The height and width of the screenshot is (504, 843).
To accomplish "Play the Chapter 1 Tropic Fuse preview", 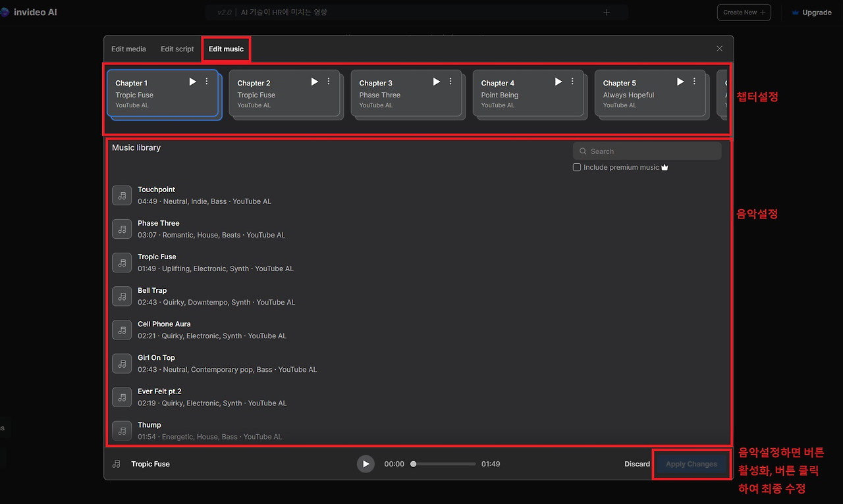I will (192, 82).
